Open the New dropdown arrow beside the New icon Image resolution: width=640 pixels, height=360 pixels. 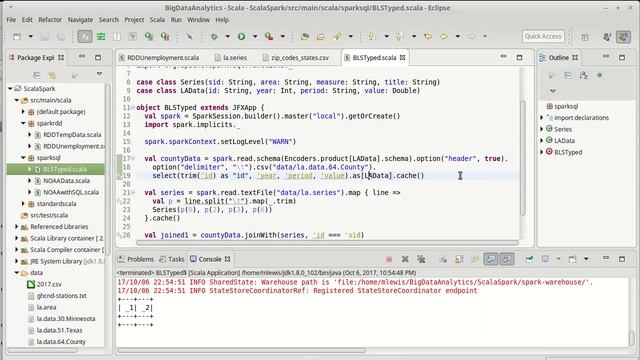[x=30, y=36]
